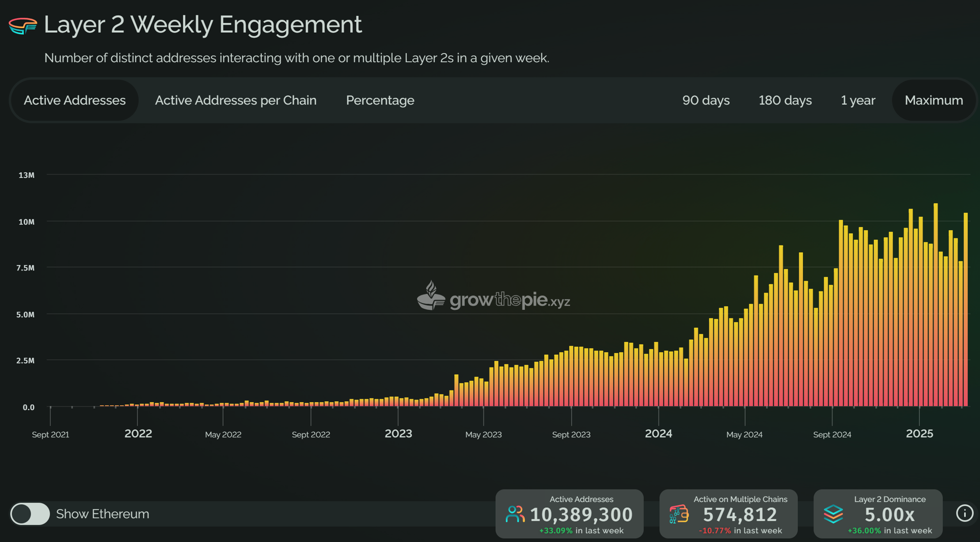This screenshot has height=542, width=980.
Task: Click the Layer 2 Dominance layers icon
Action: pos(834,514)
